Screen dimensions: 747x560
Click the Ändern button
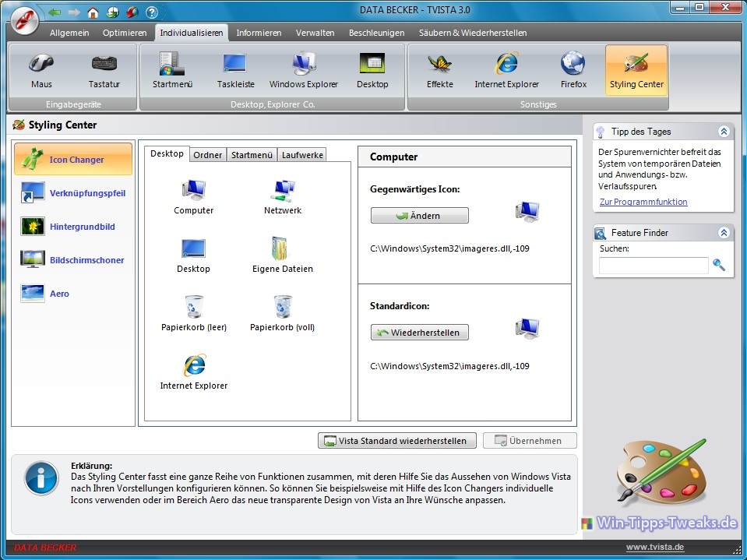click(x=420, y=215)
